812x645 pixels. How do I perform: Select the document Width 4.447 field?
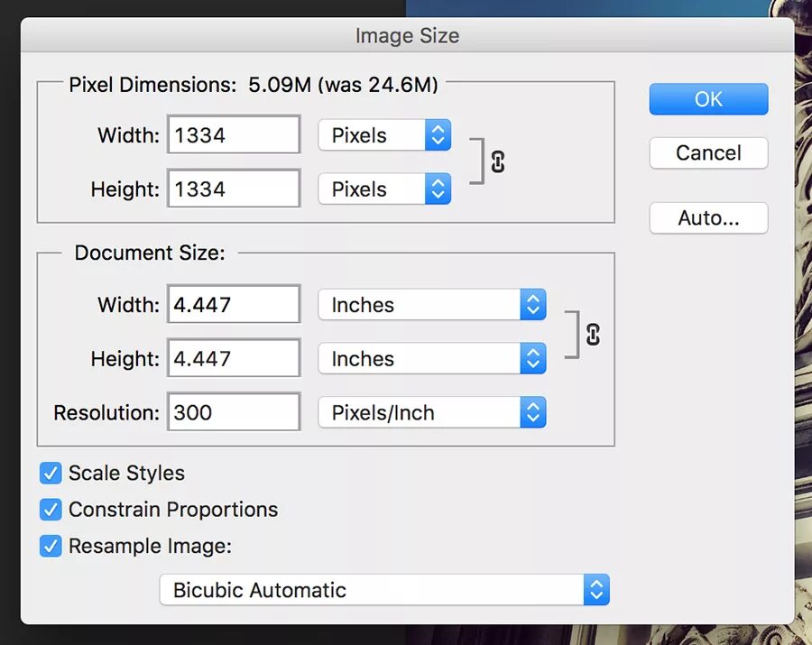[234, 305]
